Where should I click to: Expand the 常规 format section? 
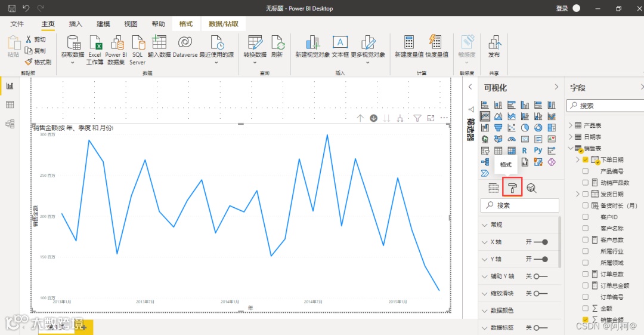coord(485,225)
